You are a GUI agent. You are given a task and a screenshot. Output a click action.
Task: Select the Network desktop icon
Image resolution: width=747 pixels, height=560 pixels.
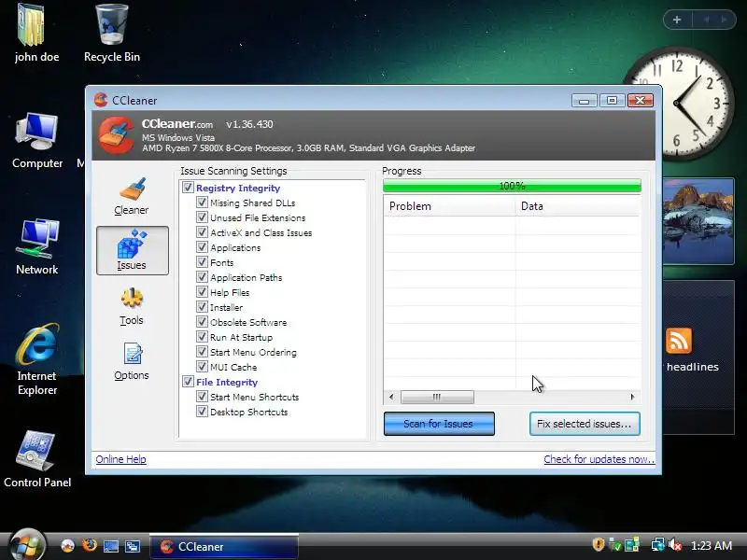[37, 246]
